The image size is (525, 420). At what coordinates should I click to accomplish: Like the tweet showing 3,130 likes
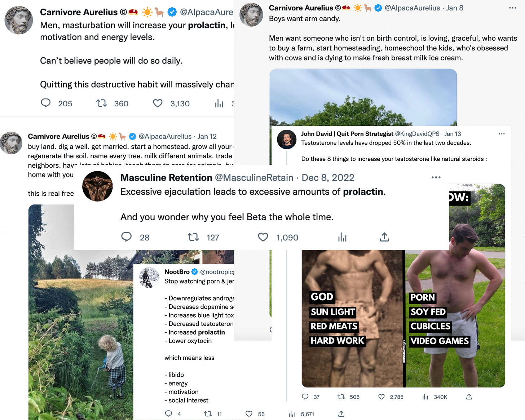(x=158, y=103)
